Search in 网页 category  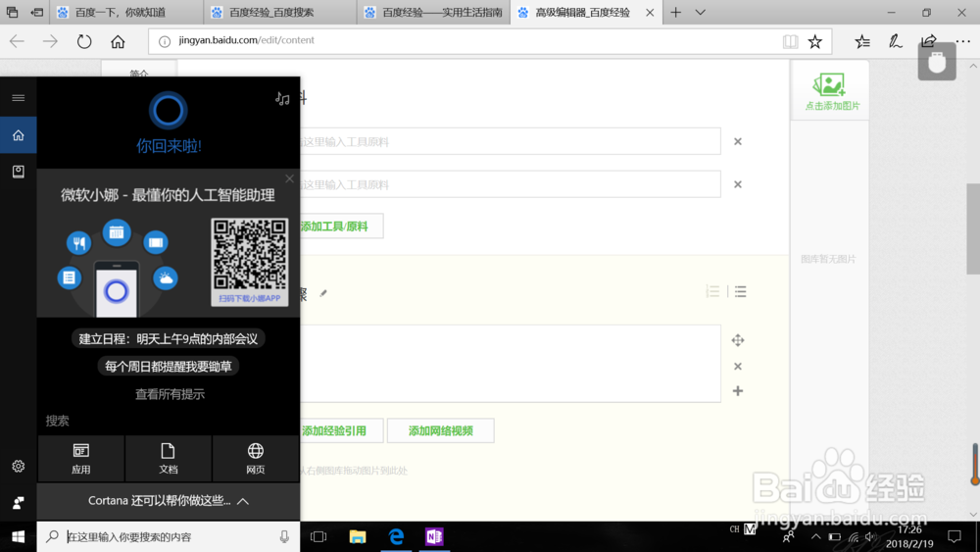click(x=256, y=459)
